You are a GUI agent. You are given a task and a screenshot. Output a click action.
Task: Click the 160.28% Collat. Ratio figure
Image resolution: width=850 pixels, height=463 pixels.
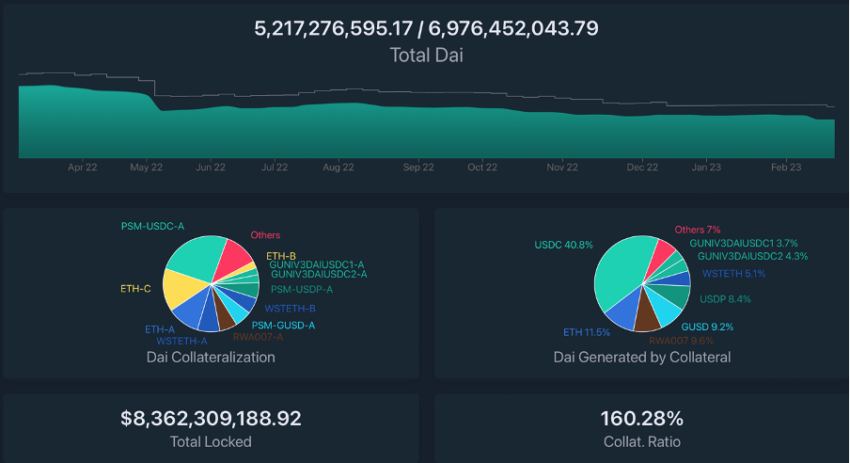pyautogui.click(x=642, y=419)
